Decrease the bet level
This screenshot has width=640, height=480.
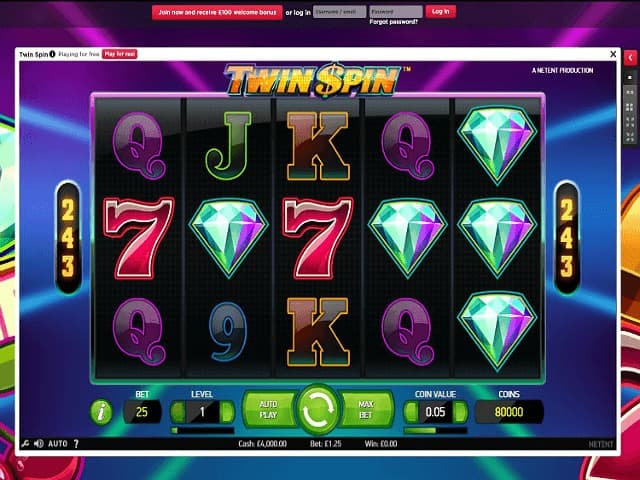[x=178, y=412]
